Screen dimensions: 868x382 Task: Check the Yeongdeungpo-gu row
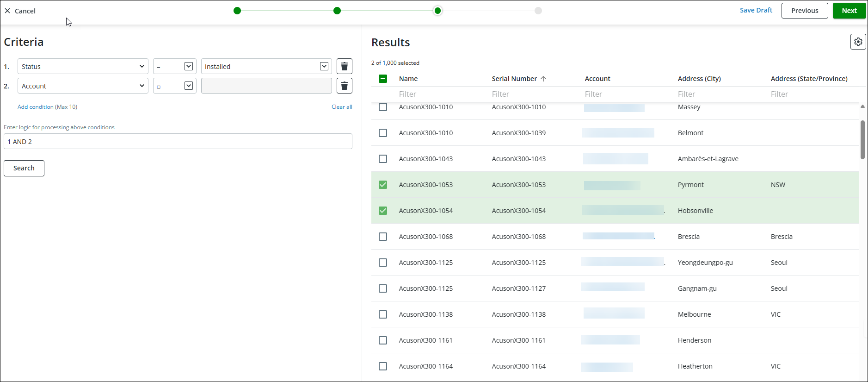pos(383,263)
